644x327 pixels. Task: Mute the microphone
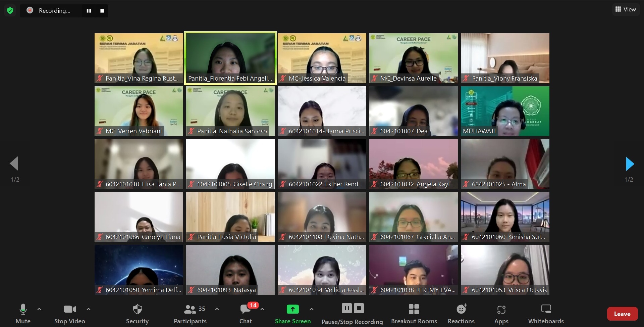23,314
